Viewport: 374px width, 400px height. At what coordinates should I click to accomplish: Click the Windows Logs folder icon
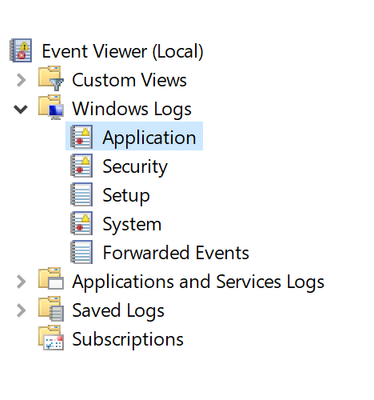coord(51,107)
